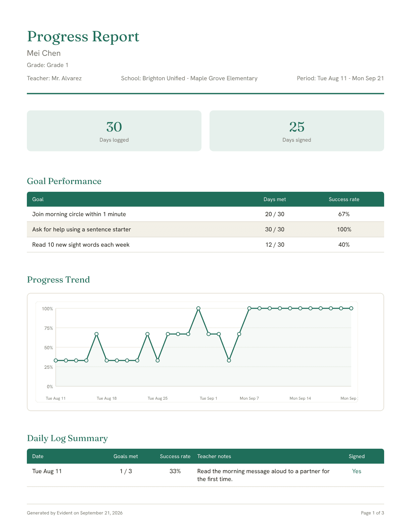Click the Goal column header

coord(38,199)
